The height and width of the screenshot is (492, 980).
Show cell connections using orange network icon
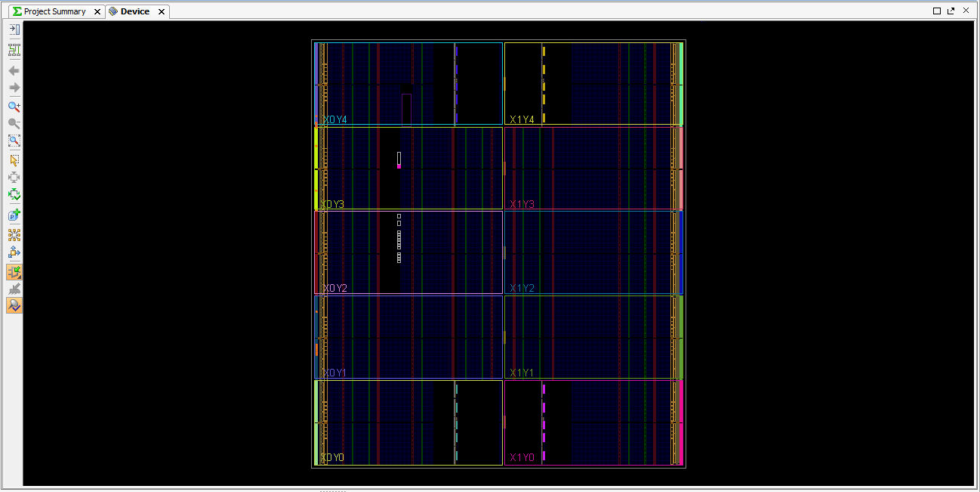point(14,235)
